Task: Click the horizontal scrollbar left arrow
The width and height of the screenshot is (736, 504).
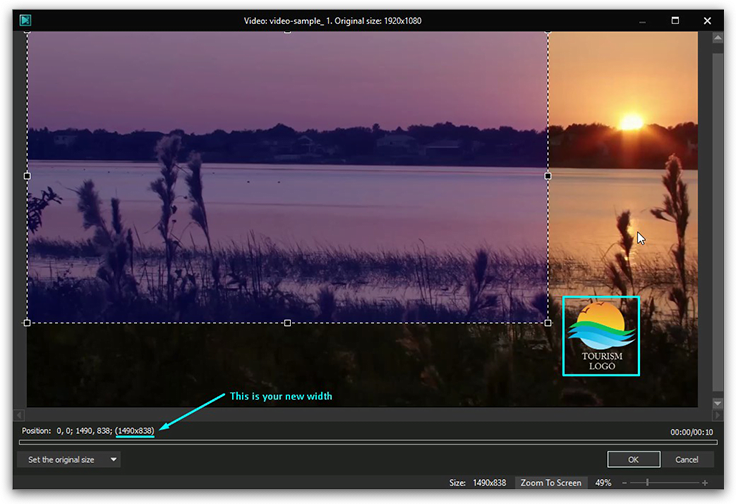Action: 19,413
